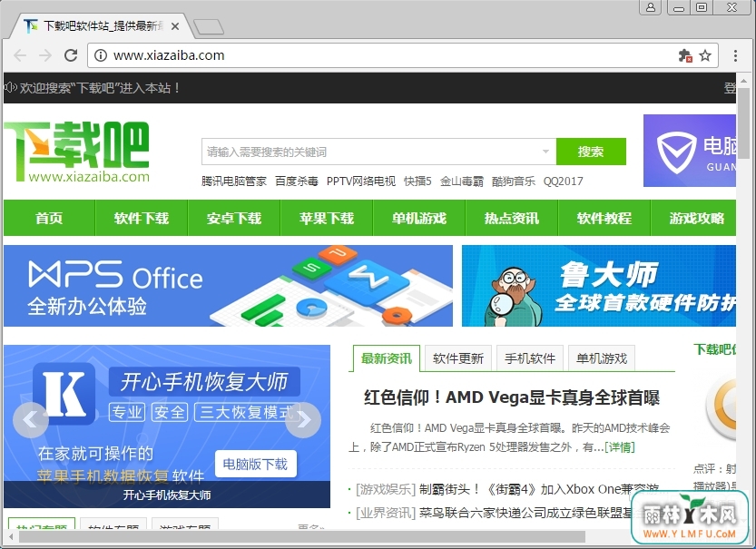
Task: Click the vertical scrollbar up arrow
Action: click(743, 80)
